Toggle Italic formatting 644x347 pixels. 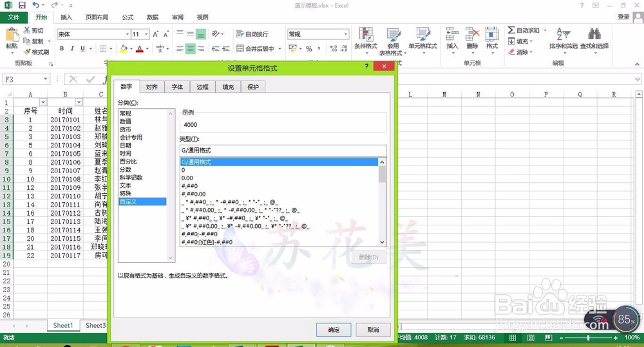(x=72, y=48)
